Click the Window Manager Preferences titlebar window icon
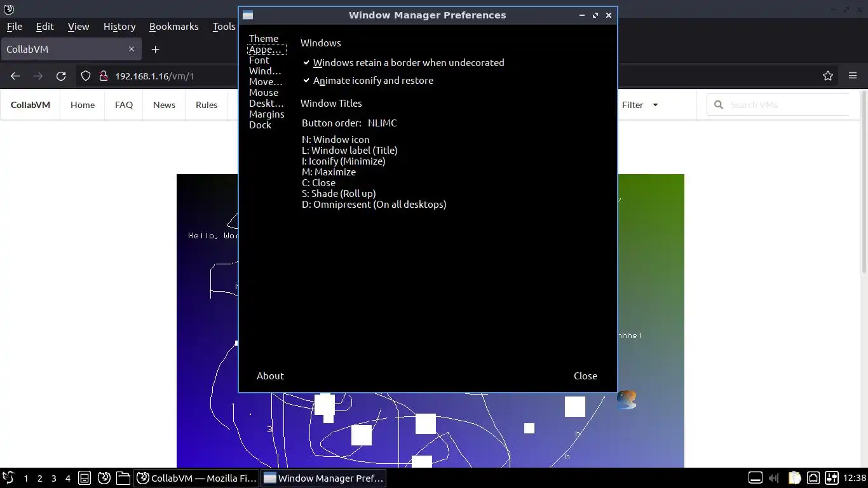 [x=248, y=15]
